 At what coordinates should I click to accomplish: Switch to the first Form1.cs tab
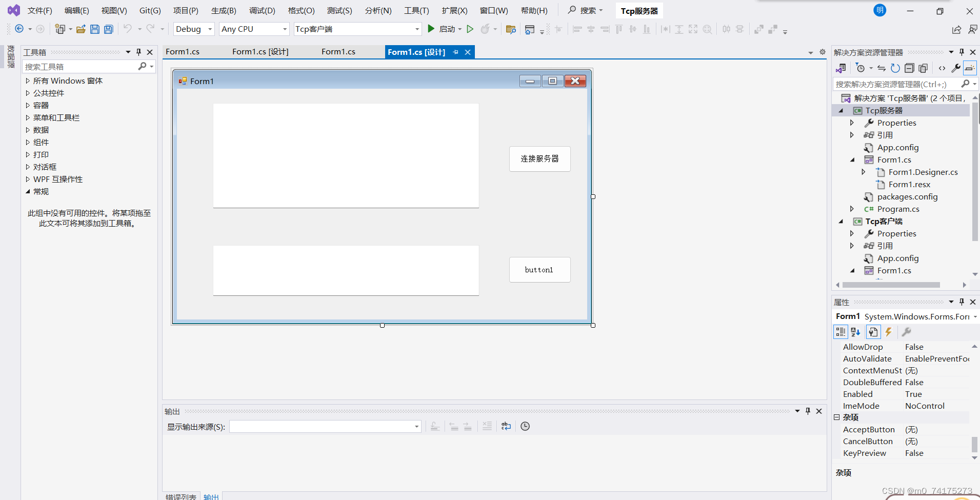[x=183, y=51]
